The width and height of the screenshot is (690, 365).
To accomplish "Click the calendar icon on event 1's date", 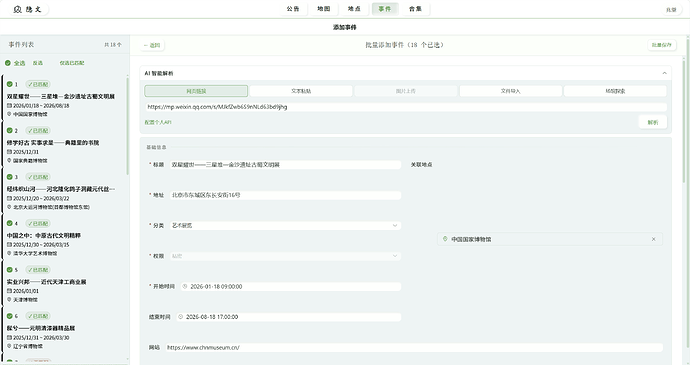I will pos(9,106).
